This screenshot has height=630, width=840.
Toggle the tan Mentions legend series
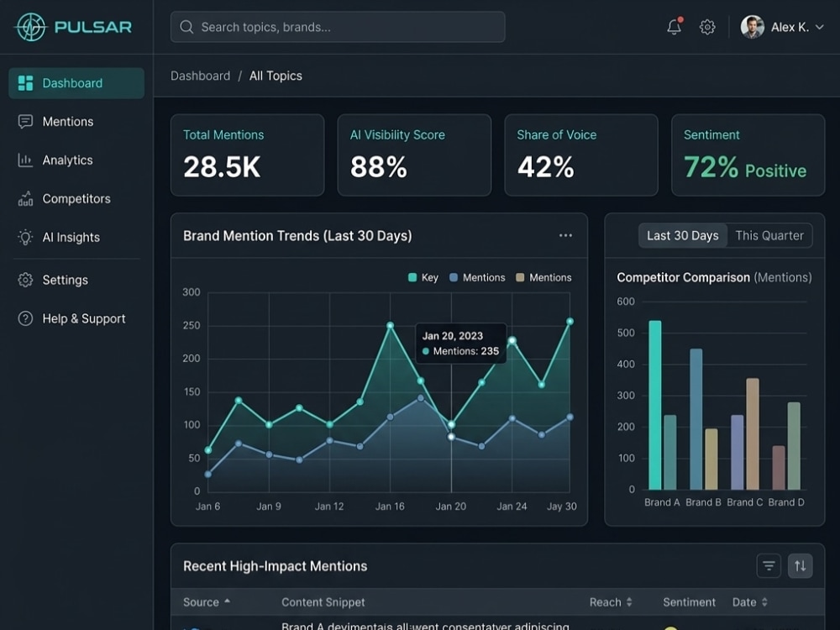pyautogui.click(x=543, y=277)
